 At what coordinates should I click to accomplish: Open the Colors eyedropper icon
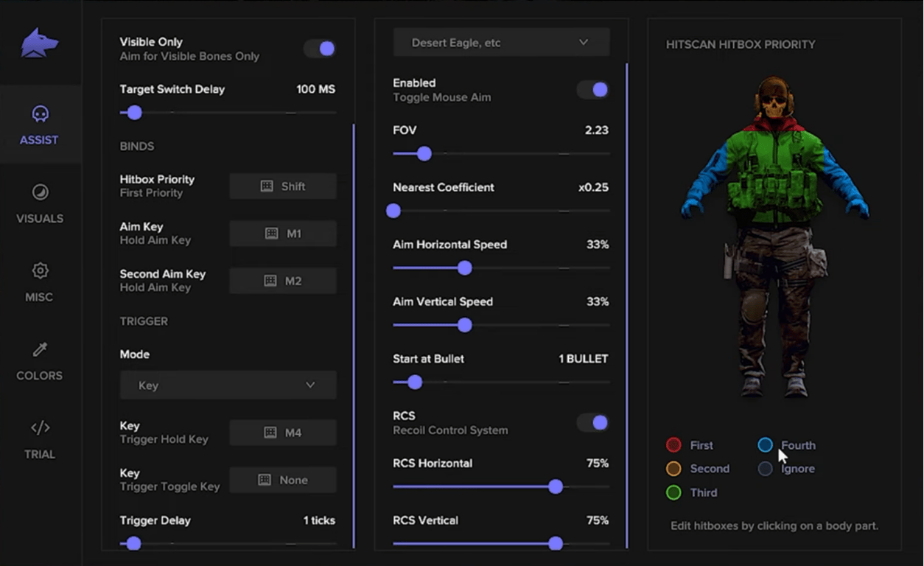[40, 349]
